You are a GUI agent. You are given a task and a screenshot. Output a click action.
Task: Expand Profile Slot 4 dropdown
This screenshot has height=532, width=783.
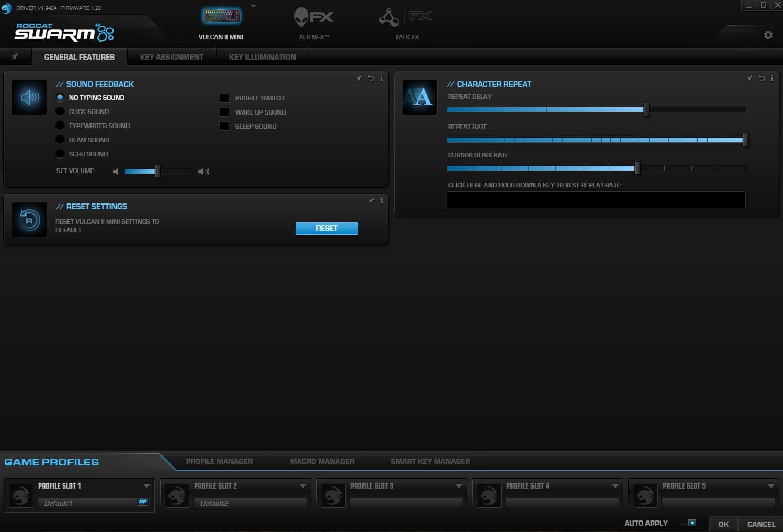click(615, 486)
